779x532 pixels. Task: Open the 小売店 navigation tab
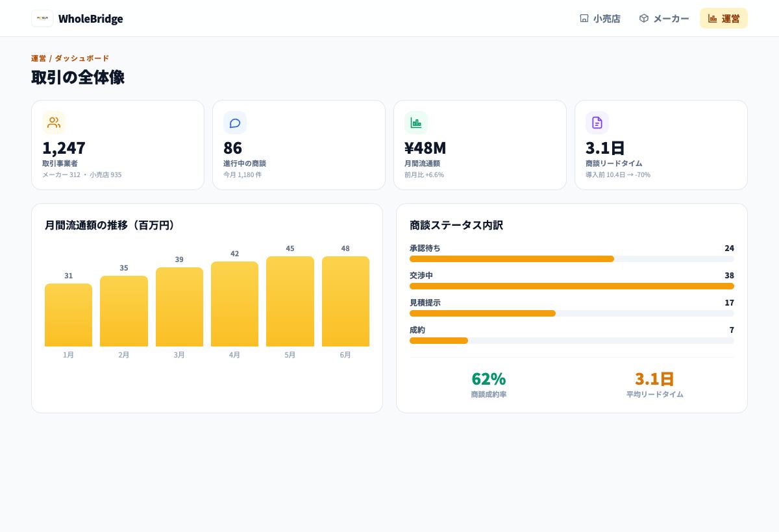point(600,18)
